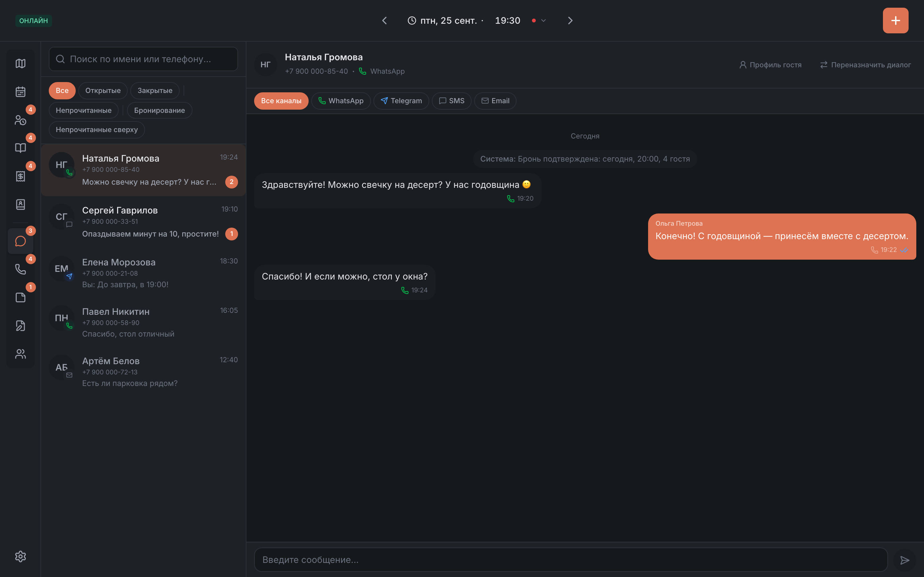
Task: Expand the time dropdown chevron near 19:30
Action: coord(543,21)
